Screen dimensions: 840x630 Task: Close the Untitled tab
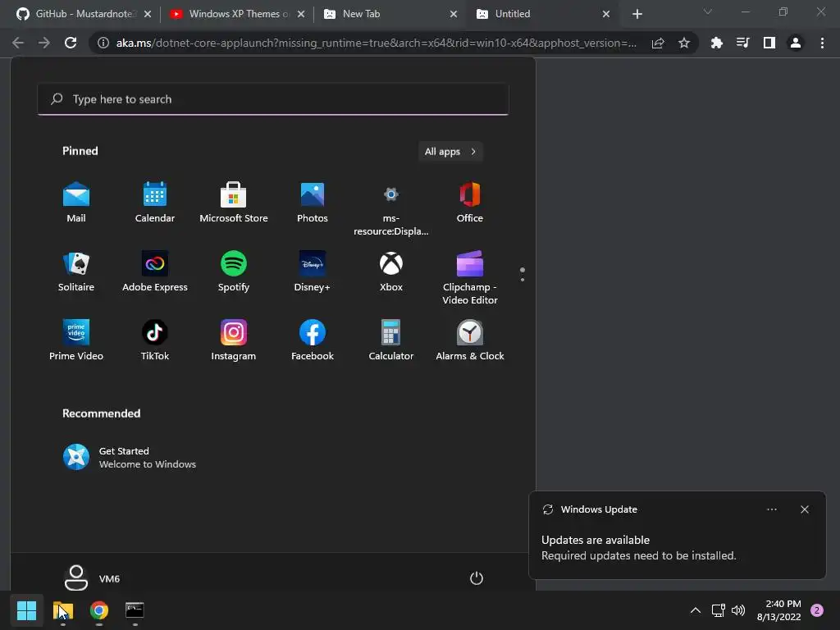606,14
